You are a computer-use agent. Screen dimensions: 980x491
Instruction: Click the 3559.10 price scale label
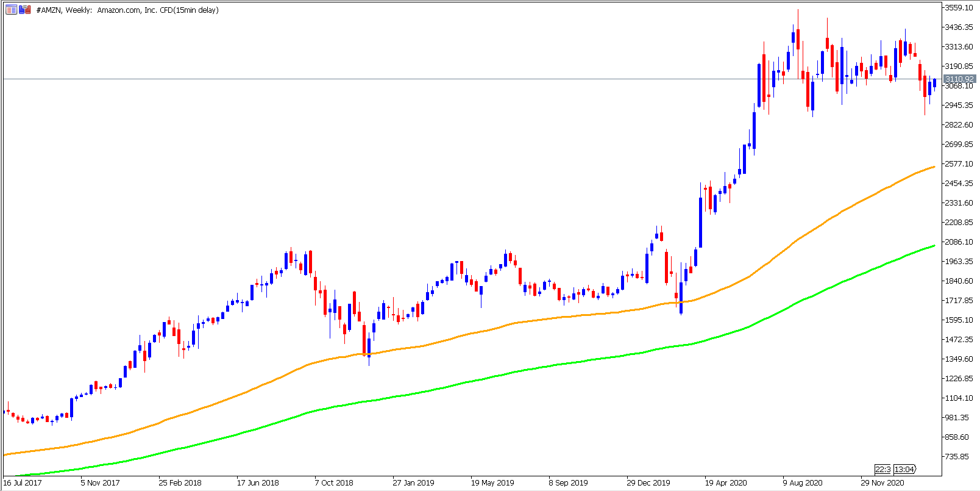(x=959, y=8)
